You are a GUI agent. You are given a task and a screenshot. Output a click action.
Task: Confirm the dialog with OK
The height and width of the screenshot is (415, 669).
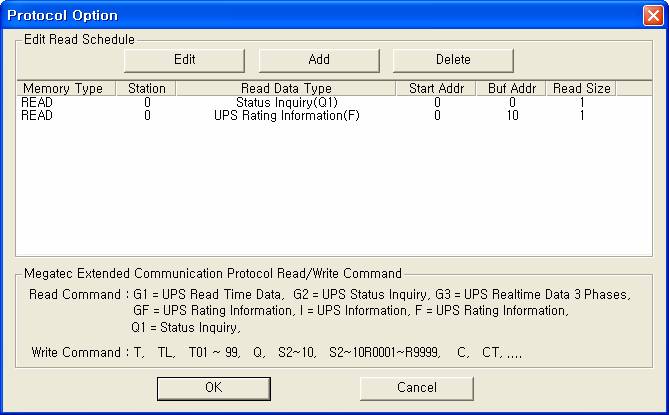point(214,387)
